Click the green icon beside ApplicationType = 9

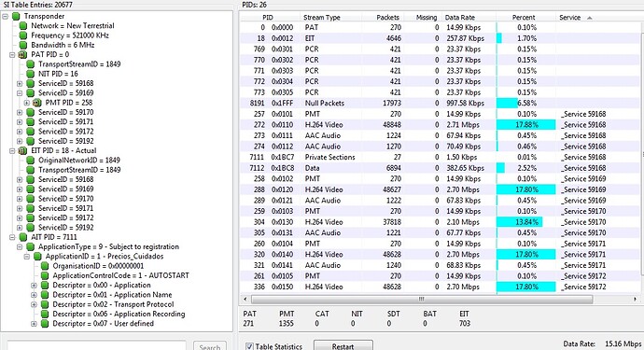(x=31, y=247)
